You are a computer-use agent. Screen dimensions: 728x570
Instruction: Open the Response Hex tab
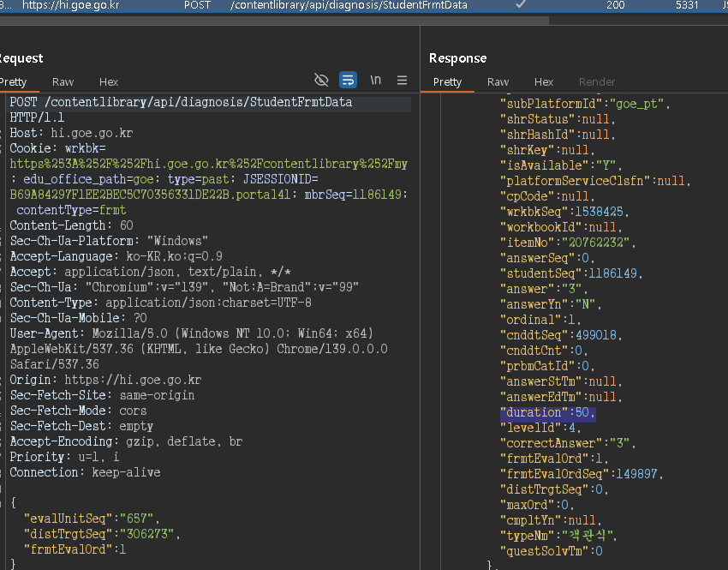[x=544, y=81]
